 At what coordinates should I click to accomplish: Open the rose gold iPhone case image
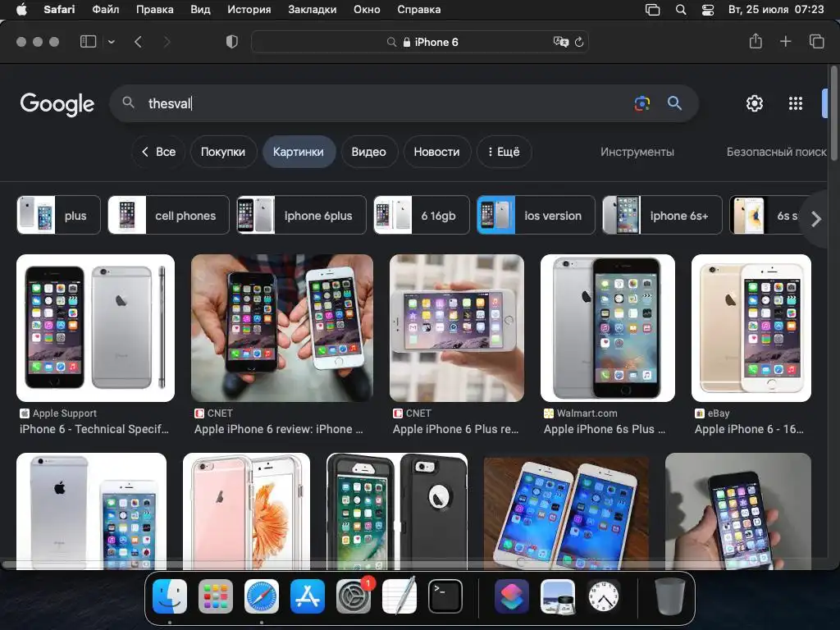pos(246,511)
